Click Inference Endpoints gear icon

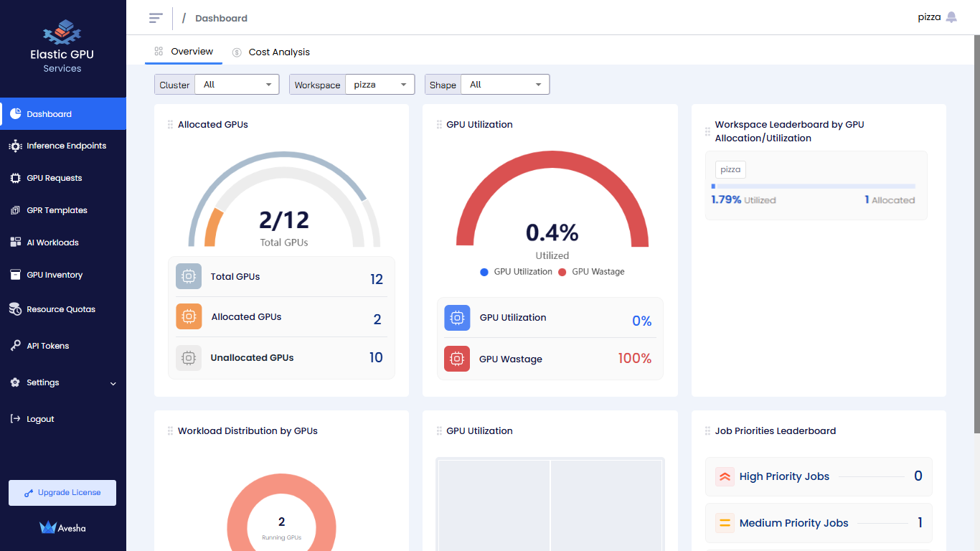(15, 146)
